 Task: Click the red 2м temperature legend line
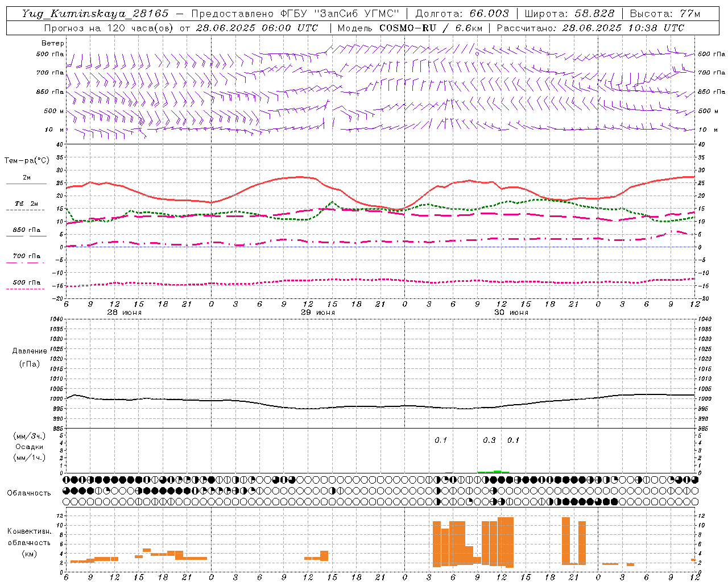click(26, 184)
